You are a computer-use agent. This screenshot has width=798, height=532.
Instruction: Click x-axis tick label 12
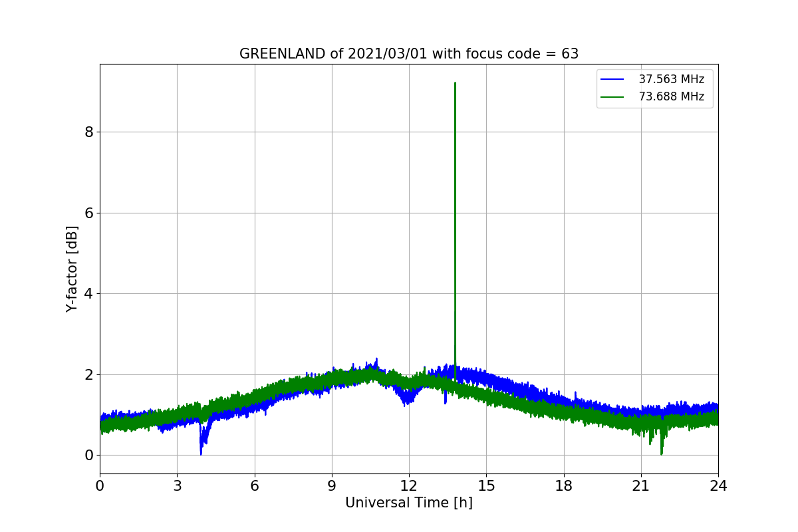(409, 485)
